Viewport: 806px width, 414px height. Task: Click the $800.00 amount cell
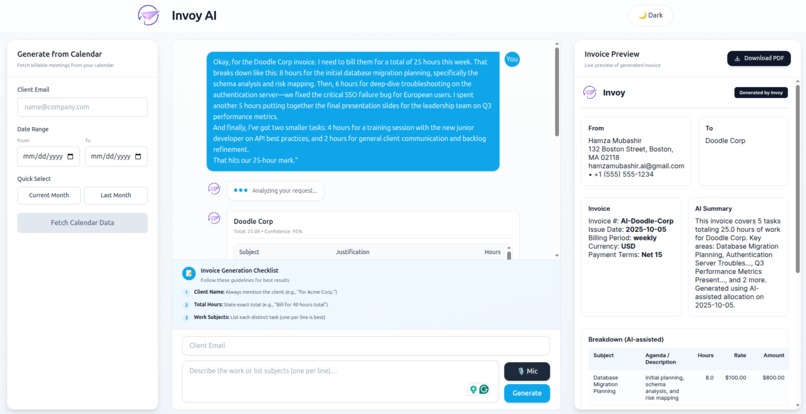pos(773,377)
